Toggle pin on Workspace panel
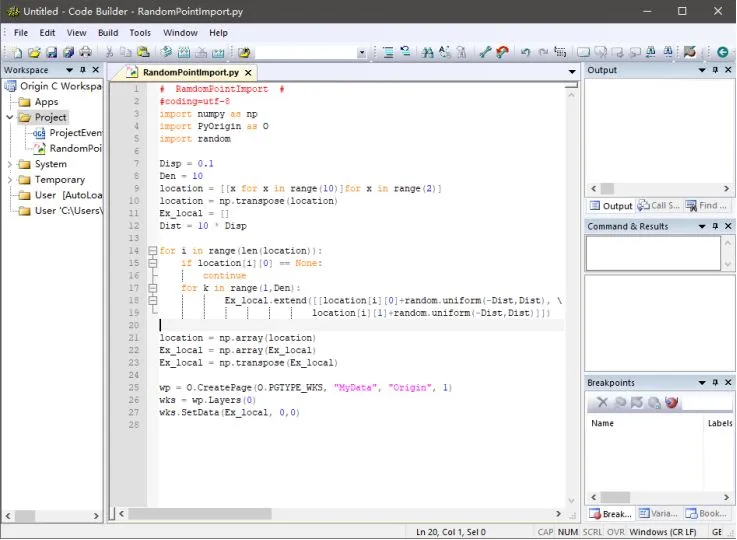This screenshot has width=737, height=540. point(83,70)
